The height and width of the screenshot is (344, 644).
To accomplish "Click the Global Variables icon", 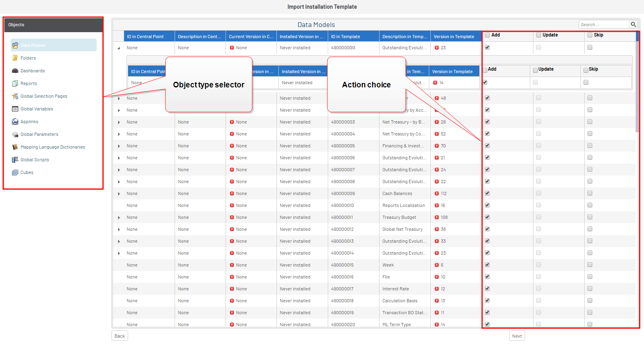I will coord(15,109).
